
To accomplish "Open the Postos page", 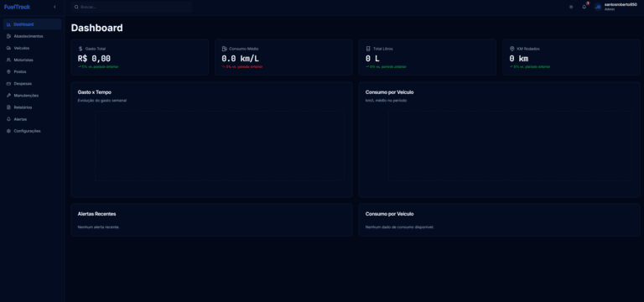I will (32, 71).
